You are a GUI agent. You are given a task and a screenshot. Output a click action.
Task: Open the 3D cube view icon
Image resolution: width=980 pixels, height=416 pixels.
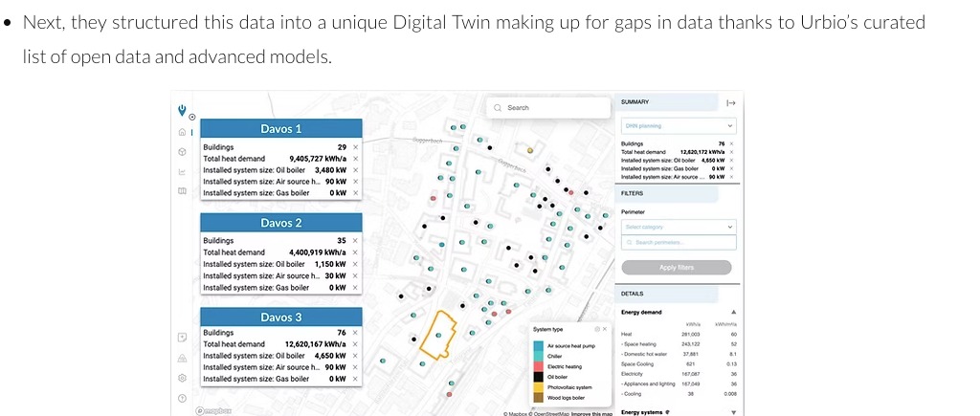pos(181,152)
